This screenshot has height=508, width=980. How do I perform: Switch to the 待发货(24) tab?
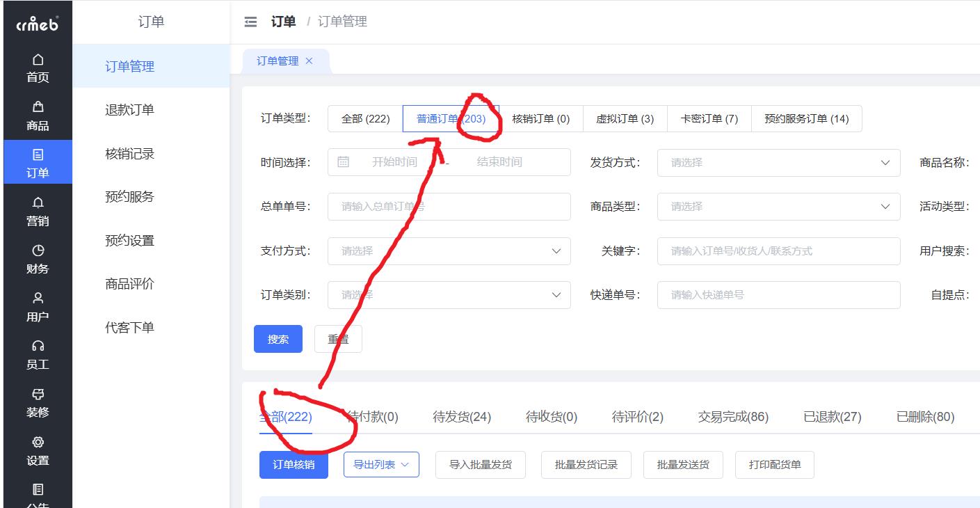pyautogui.click(x=461, y=418)
